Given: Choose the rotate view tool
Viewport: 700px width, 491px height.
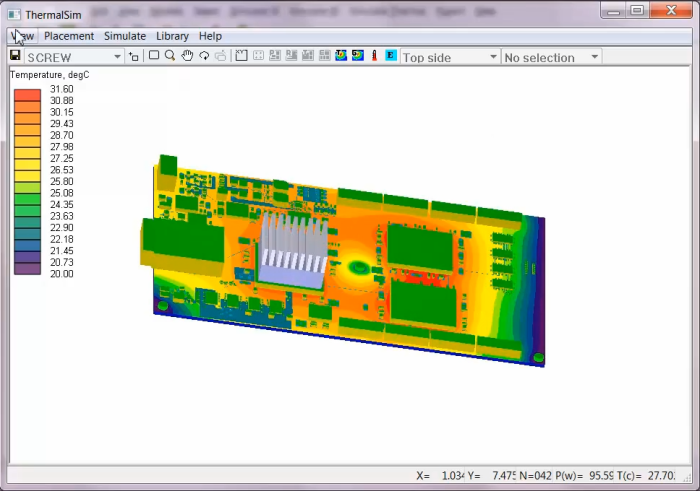Looking at the screenshot, I should coord(204,55).
